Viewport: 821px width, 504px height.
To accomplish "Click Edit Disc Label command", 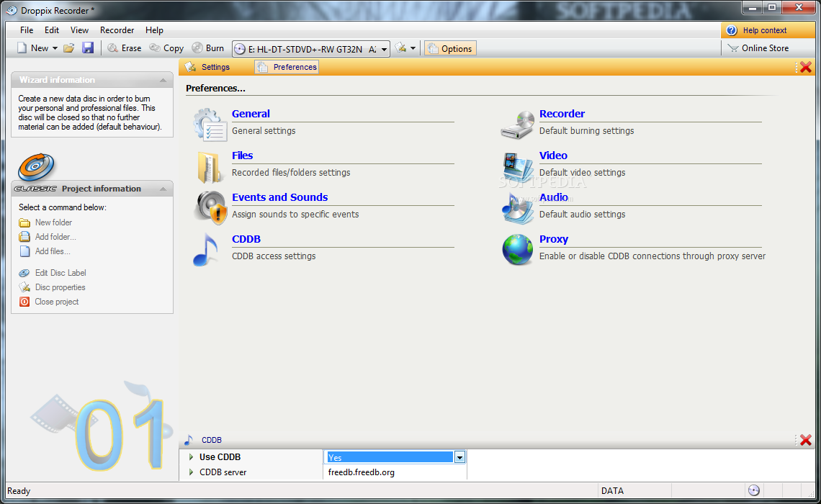I will pyautogui.click(x=60, y=273).
